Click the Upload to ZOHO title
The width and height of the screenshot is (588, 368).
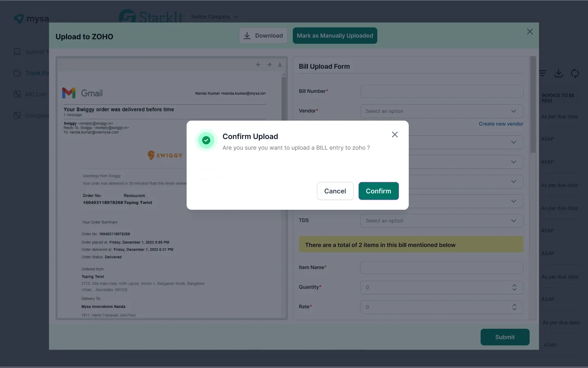(x=84, y=37)
